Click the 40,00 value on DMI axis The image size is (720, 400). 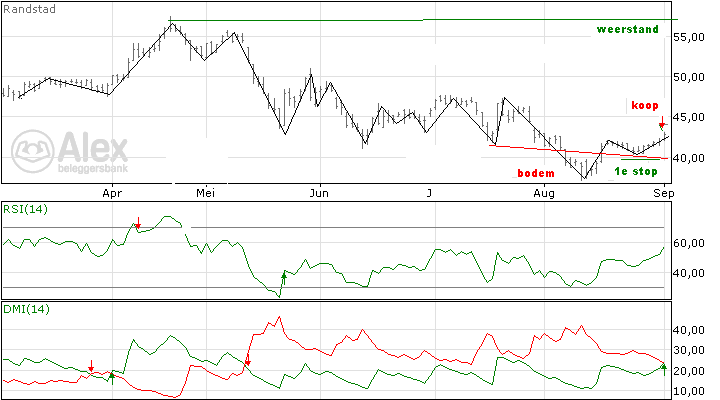[689, 330]
